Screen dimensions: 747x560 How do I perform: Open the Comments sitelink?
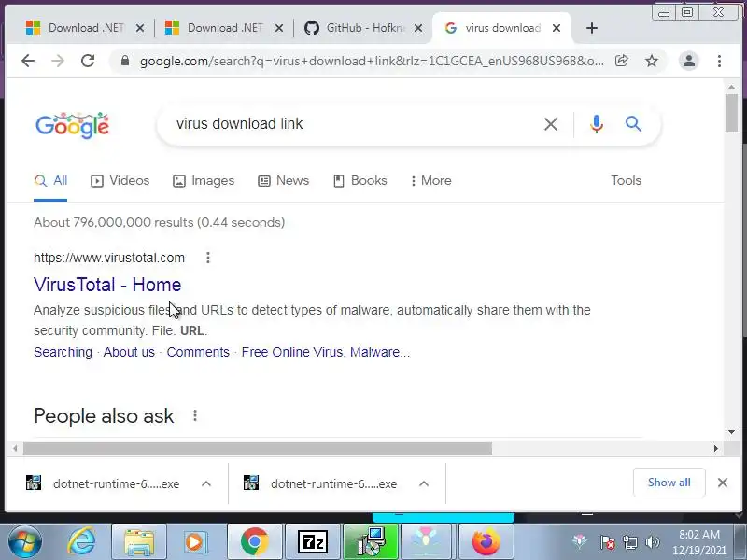198,352
